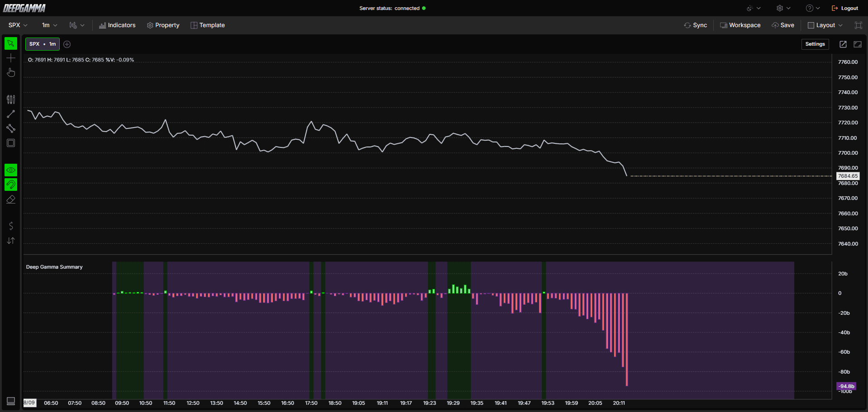Open the Template menu

click(x=208, y=25)
